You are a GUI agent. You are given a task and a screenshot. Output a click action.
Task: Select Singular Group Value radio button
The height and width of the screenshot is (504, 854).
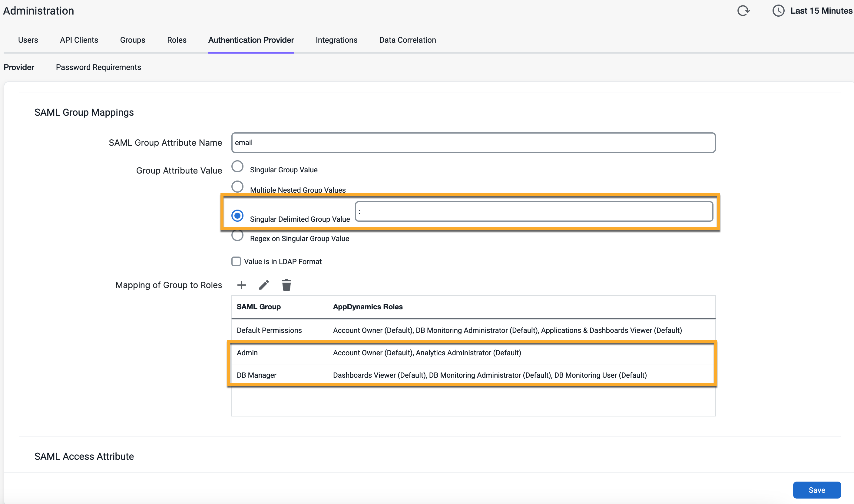[x=237, y=166]
